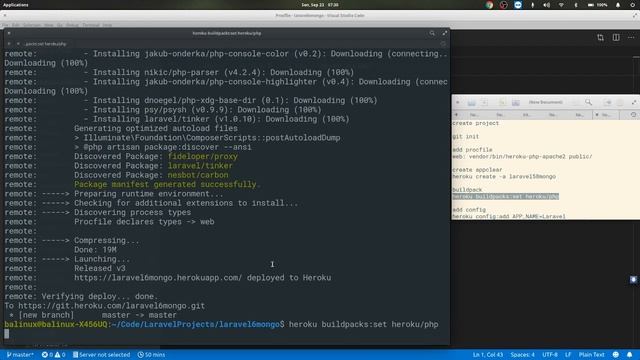Click 'heroku config:add APP_NAME=Laravel' note line
This screenshot has height=360, width=640.
(509, 216)
